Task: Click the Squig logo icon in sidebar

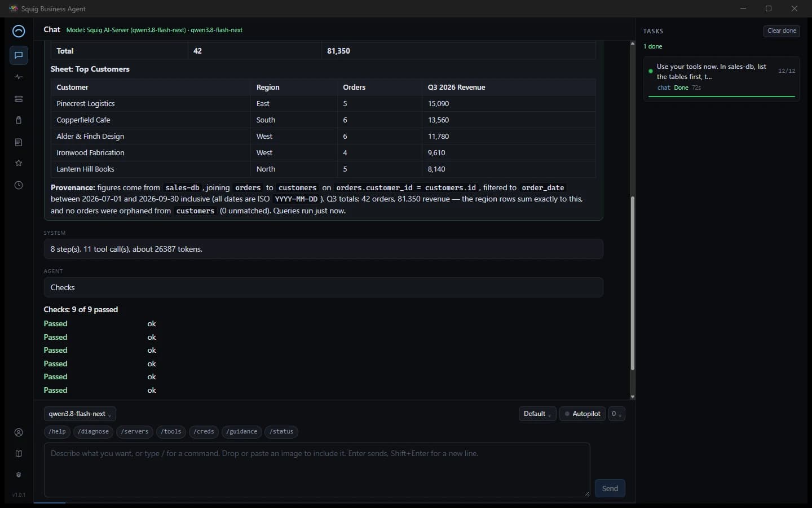Action: (19, 31)
